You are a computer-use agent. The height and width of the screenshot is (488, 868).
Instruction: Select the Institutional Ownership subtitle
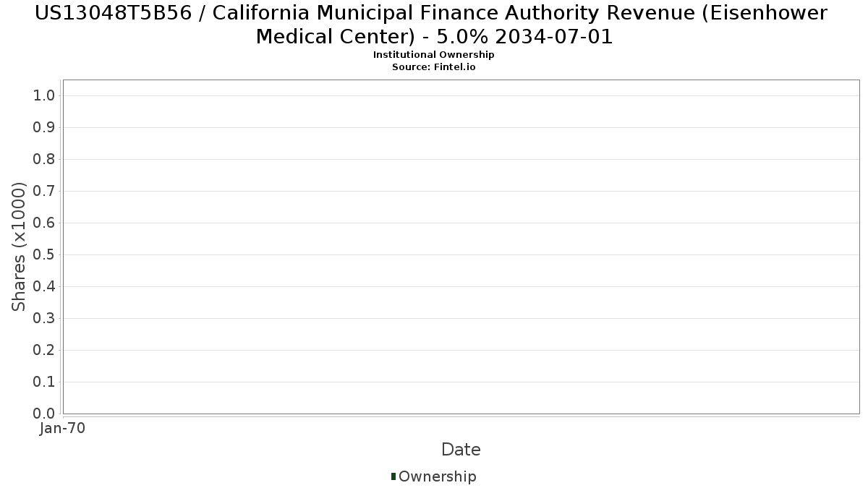point(433,55)
